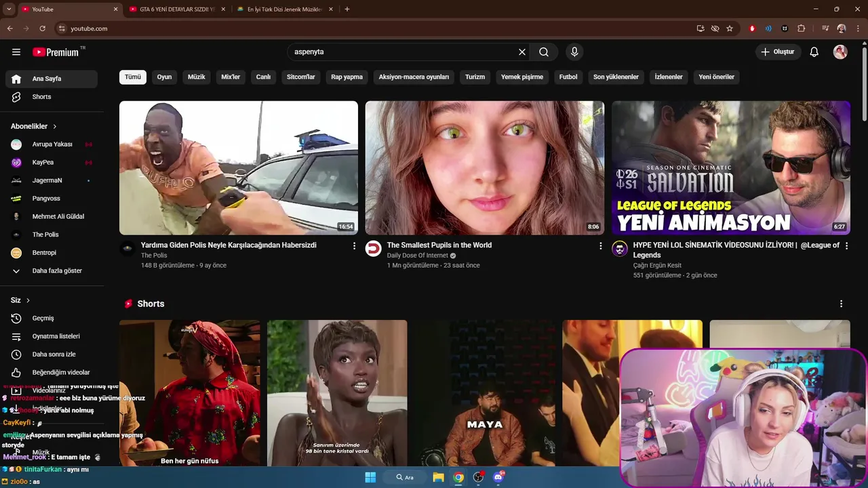This screenshot has height=488, width=868.
Task: Open Oynatma listeleri in the sidebar
Action: coord(52,336)
